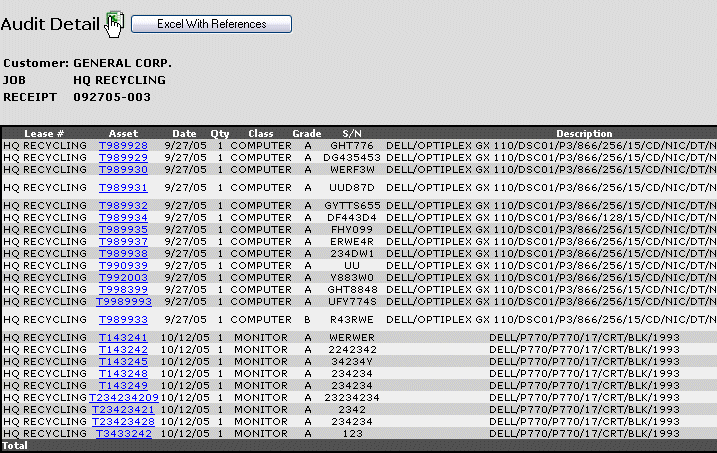The image size is (717, 453).
Task: Click the Qty column header
Action: pyautogui.click(x=219, y=133)
